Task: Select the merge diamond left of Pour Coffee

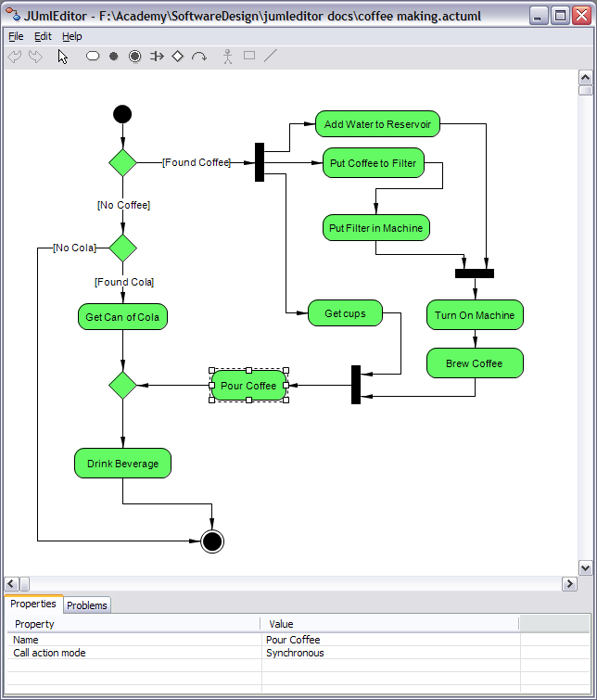Action: (x=122, y=386)
